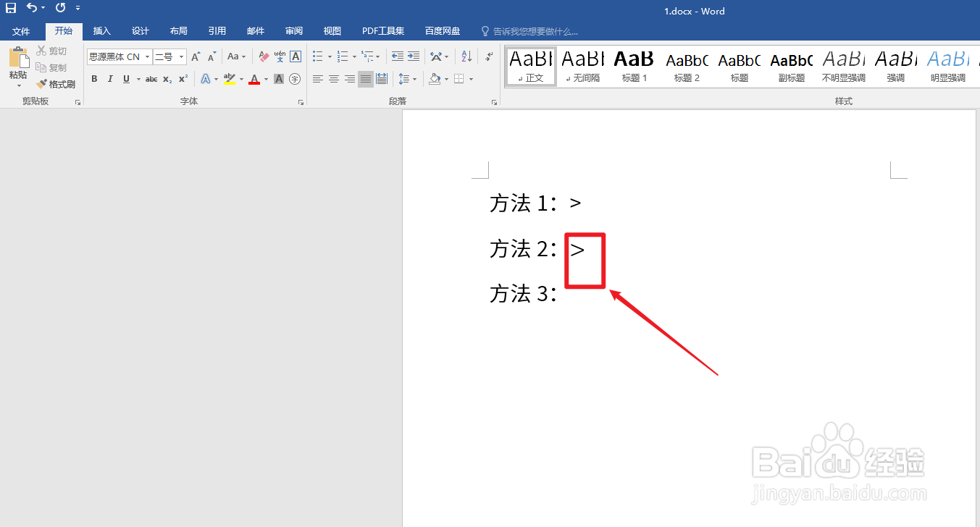Screen dimensions: 980x527
Task: Open text effects glowing A button
Action: [x=206, y=79]
